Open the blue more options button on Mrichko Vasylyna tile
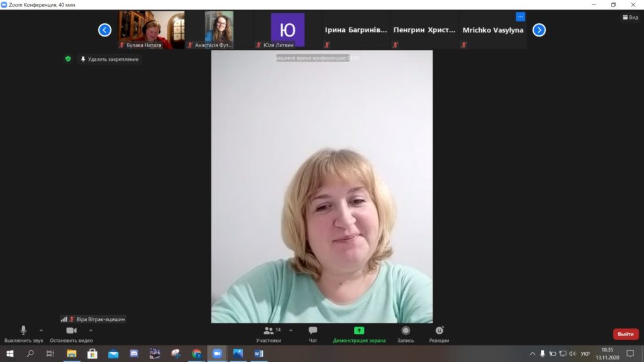The image size is (644, 362). tap(520, 17)
